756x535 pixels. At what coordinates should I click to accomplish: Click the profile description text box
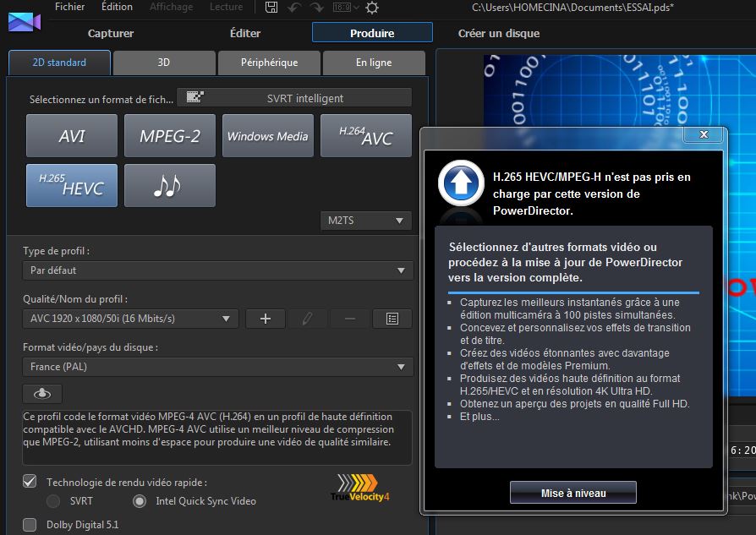pyautogui.click(x=217, y=437)
